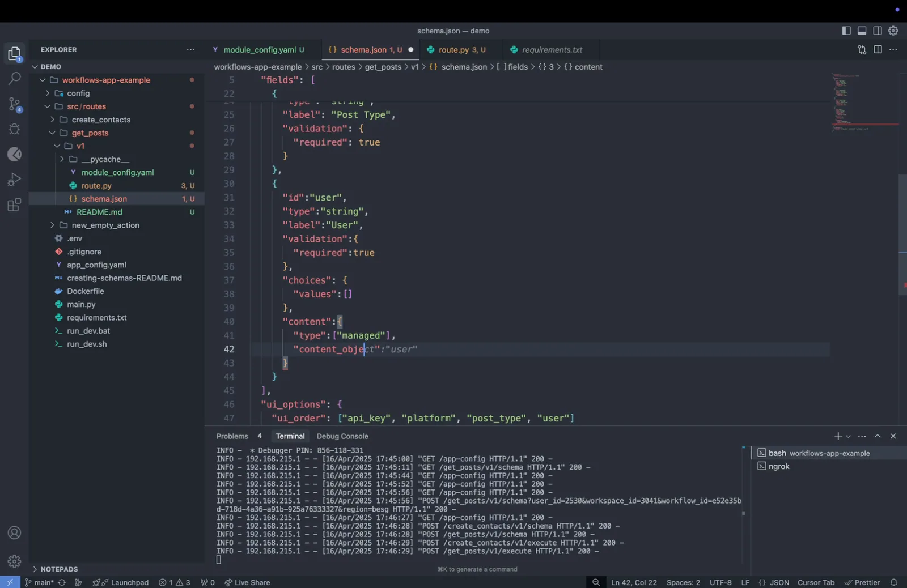Open the Manage gear in activity bar
The height and width of the screenshot is (588, 907).
coord(14,561)
